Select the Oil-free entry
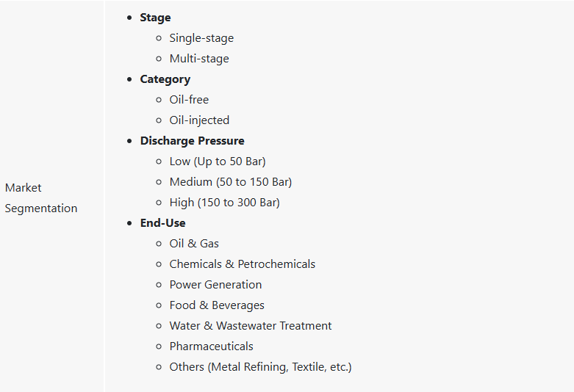This screenshot has height=392, width=574. 189,99
